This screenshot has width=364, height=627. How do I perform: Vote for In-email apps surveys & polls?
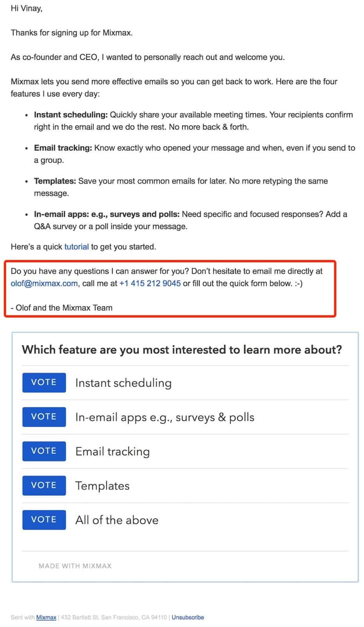pyautogui.click(x=44, y=417)
